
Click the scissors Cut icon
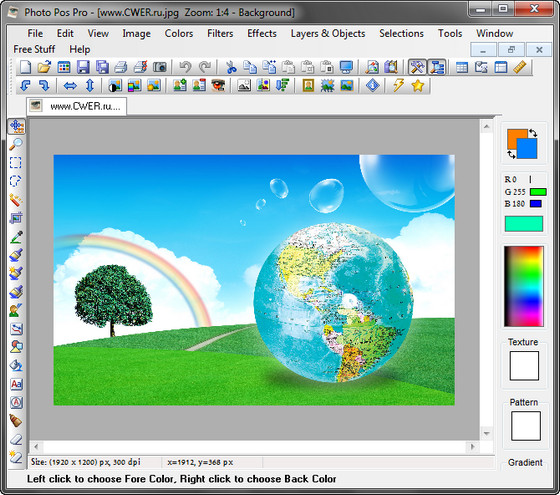[231, 67]
